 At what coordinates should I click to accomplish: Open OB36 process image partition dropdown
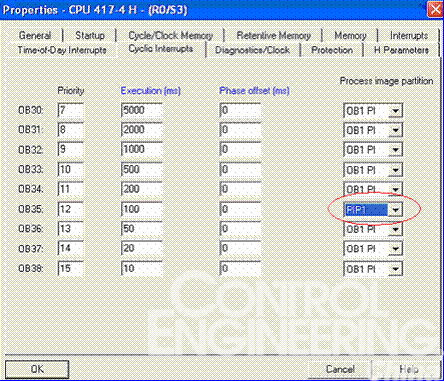pos(396,229)
